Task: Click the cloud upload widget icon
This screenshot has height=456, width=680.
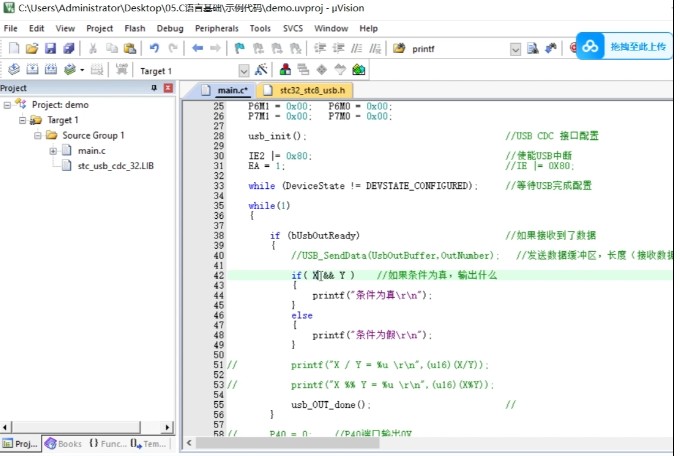Action: click(590, 46)
